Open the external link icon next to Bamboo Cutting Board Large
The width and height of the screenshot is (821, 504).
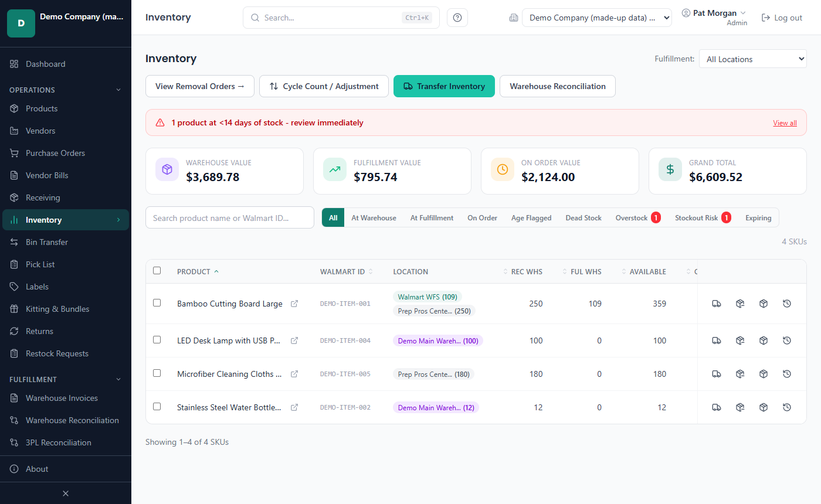coord(294,304)
